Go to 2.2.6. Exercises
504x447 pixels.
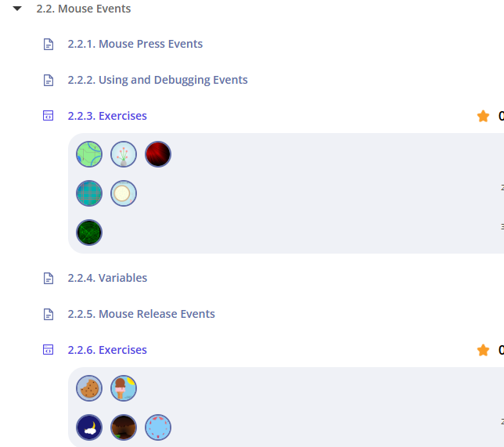107,350
